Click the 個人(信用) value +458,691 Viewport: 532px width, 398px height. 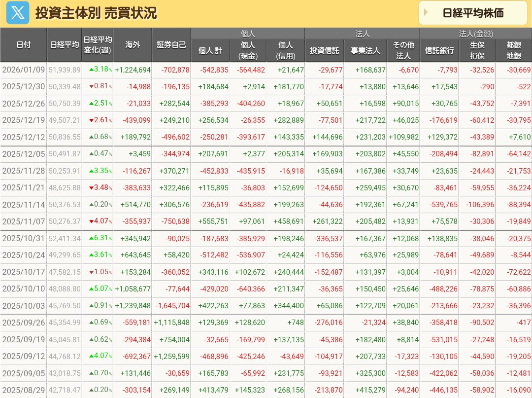(289, 221)
